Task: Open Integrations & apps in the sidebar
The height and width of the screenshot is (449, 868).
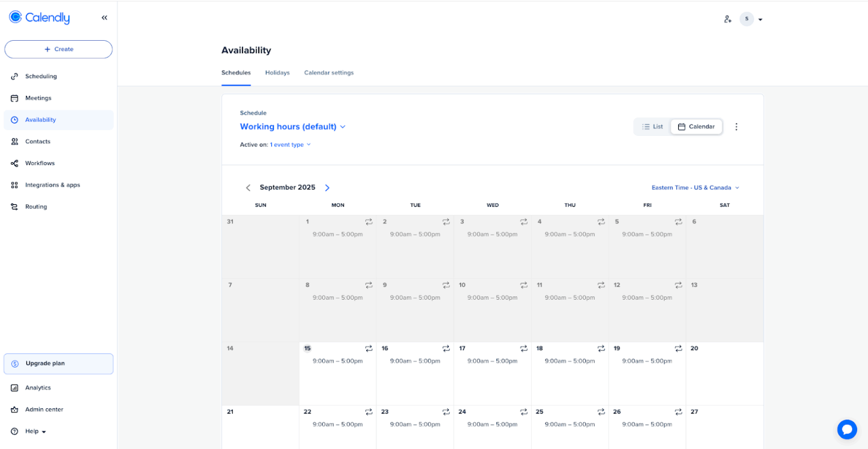Action: tap(59, 185)
